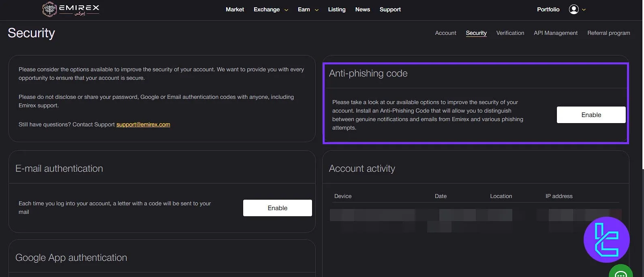Open the Support page
Viewport: 644px width, 277px height.
pos(390,9)
